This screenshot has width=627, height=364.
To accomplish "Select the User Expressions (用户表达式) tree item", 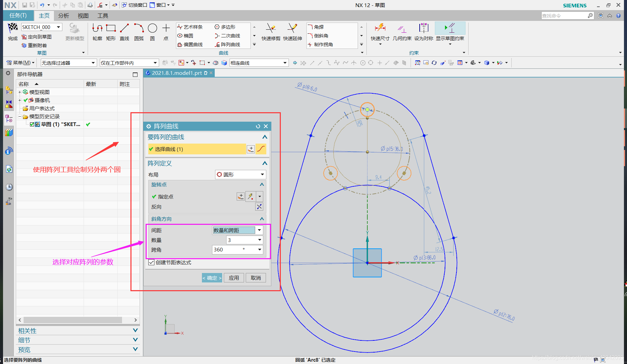I will pyautogui.click(x=42, y=108).
